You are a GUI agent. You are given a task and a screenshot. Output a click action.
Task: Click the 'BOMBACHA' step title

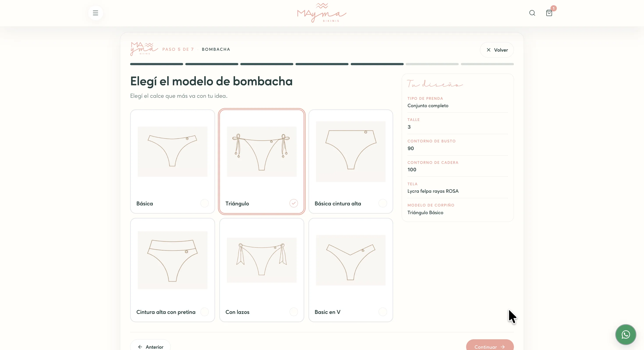point(216,49)
